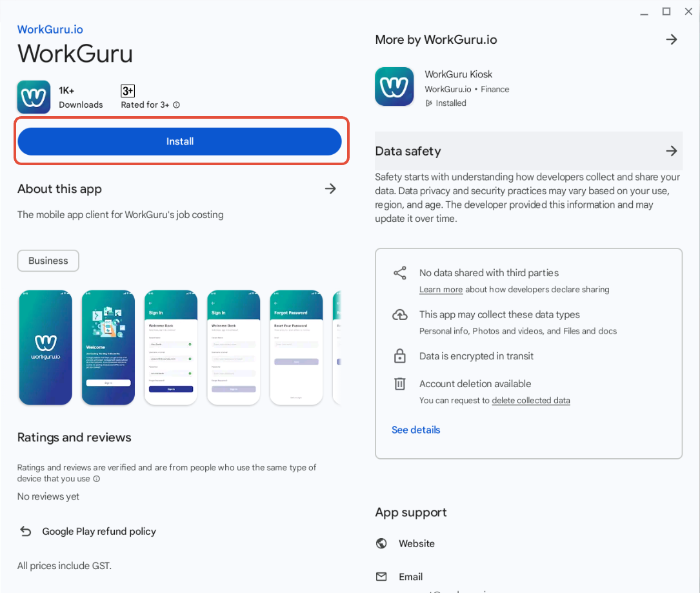Click the WorkGuru app logo icon

click(x=34, y=97)
